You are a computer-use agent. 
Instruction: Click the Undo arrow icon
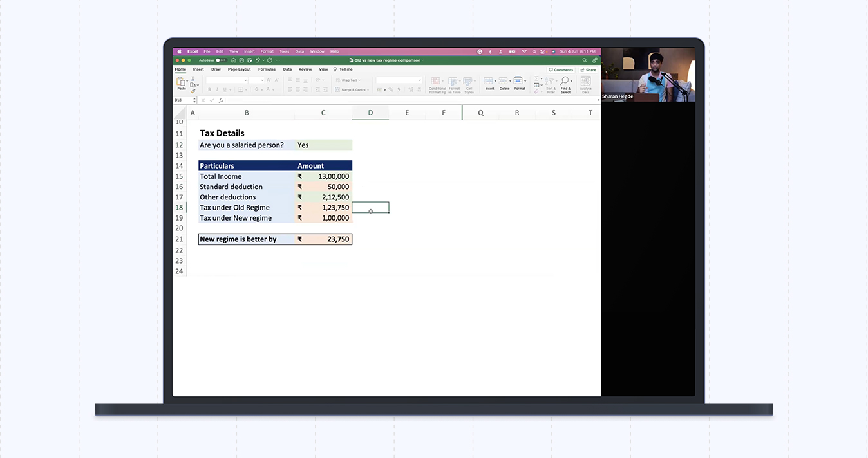coord(256,60)
